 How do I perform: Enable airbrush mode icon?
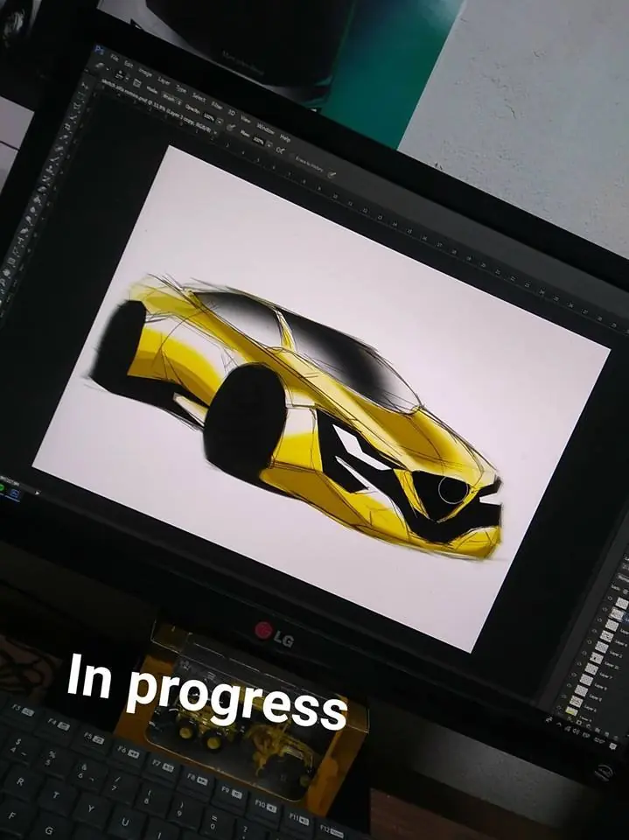(280, 150)
